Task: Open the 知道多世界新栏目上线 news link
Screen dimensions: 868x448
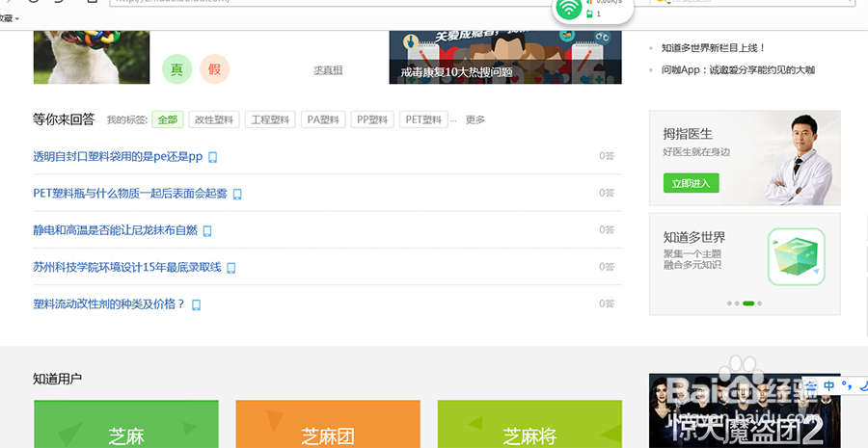Action: tap(713, 48)
